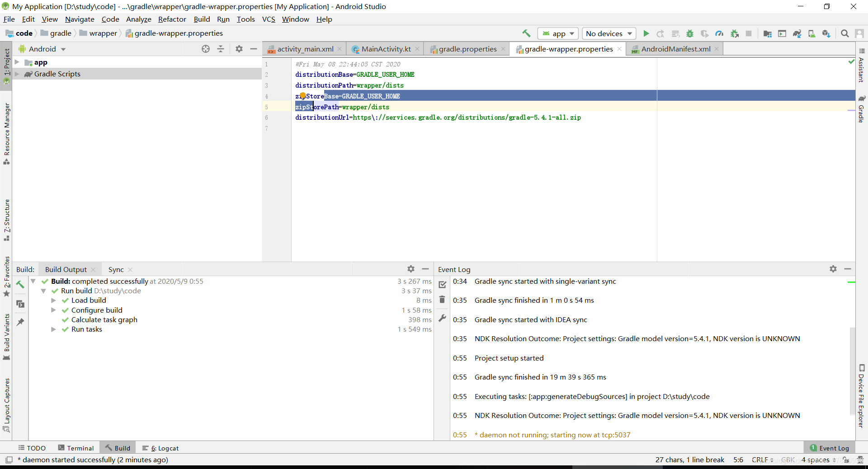This screenshot has height=469, width=868.
Task: Start debugging with the green bug icon
Action: click(690, 33)
